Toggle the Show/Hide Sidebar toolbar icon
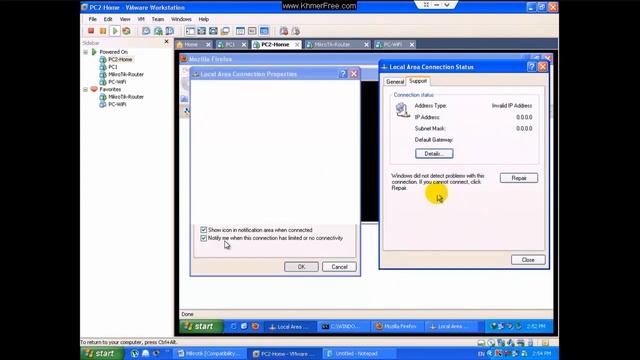Viewport: 640px width, 360px height. pos(190,31)
